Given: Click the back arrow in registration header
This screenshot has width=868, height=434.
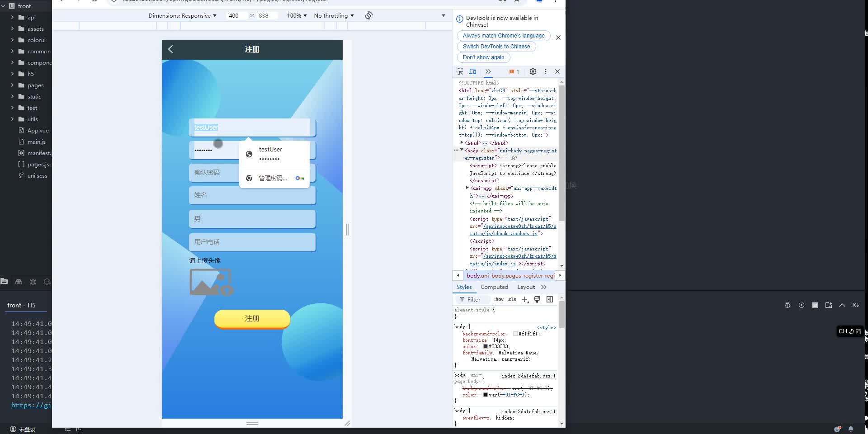Looking at the screenshot, I should coord(170,49).
